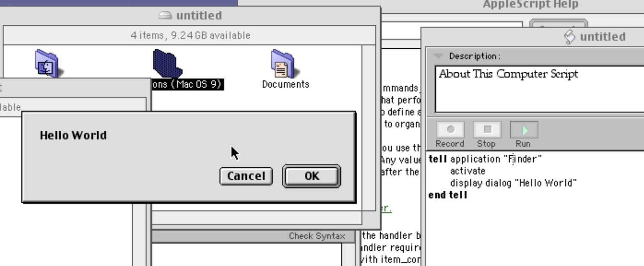Collapse the Description disclosure triangle

point(437,56)
